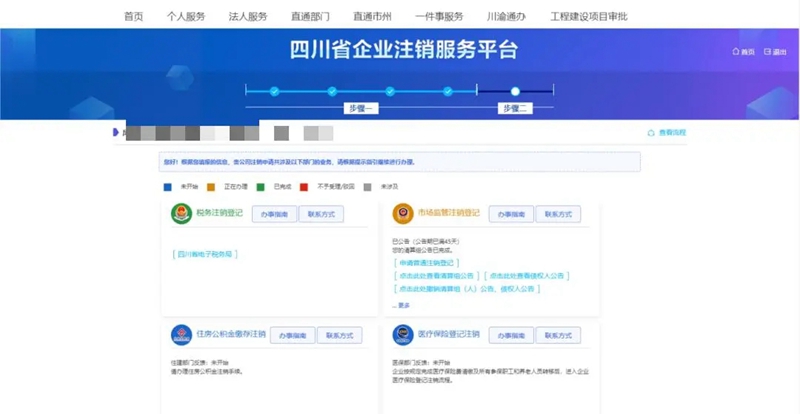Go to 直通部门 in the navigation
Image resolution: width=800 pixels, height=414 pixels.
[310, 16]
